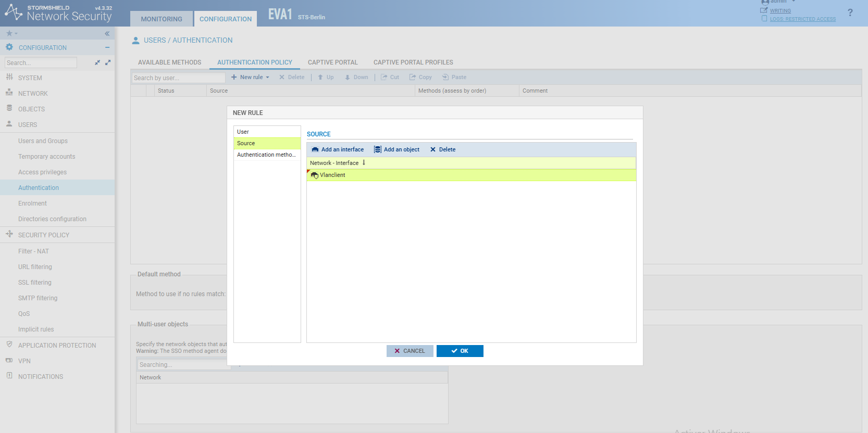Collapse the CONFIGURATION section minus button
Screen dimensions: 868x433
coord(107,47)
